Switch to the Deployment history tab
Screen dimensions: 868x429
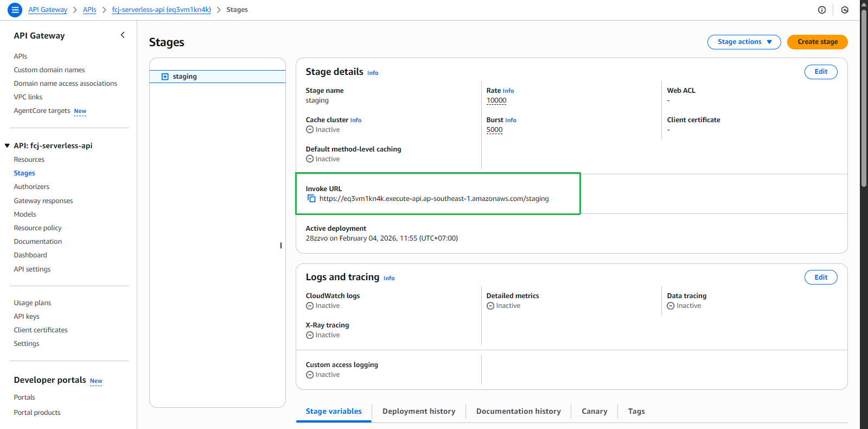tap(419, 412)
